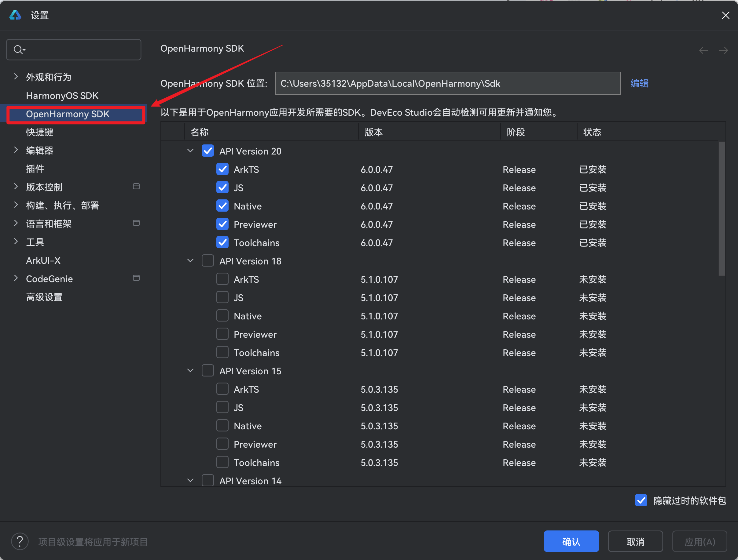Click the search magnifier icon

19,50
